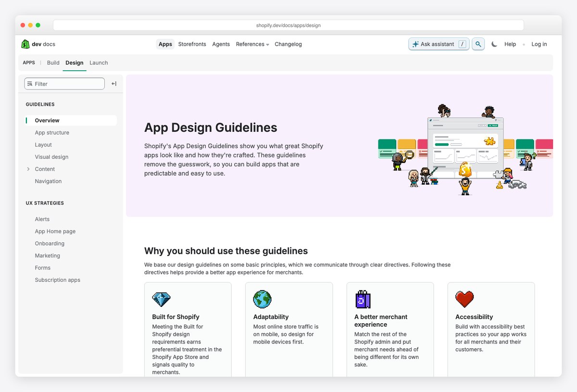The width and height of the screenshot is (577, 392).
Task: Click the browser address bar
Action: coord(288,25)
